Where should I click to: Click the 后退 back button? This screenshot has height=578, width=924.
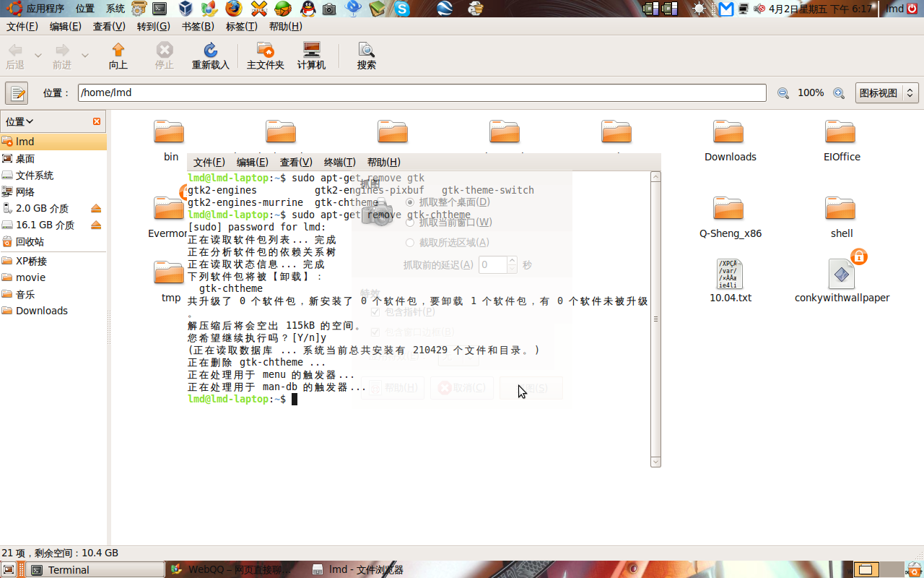[x=15, y=56]
